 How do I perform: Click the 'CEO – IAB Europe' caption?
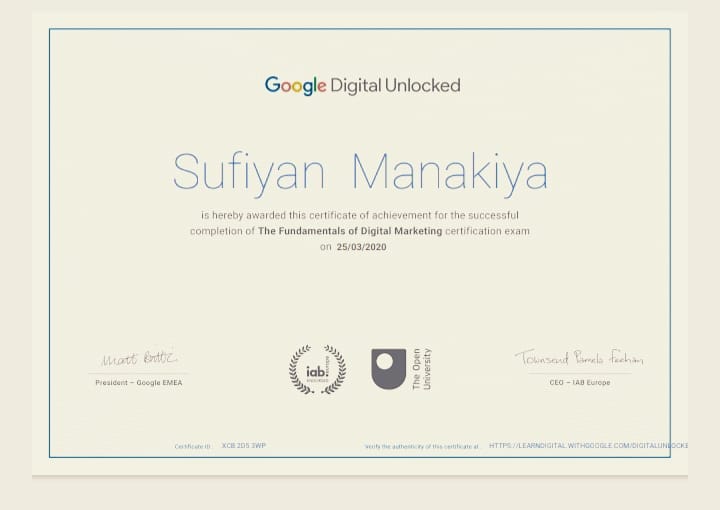[x=579, y=383]
